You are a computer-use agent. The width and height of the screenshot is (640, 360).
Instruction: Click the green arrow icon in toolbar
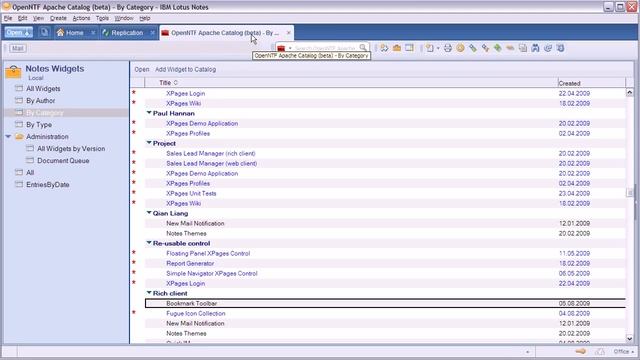pos(498,48)
